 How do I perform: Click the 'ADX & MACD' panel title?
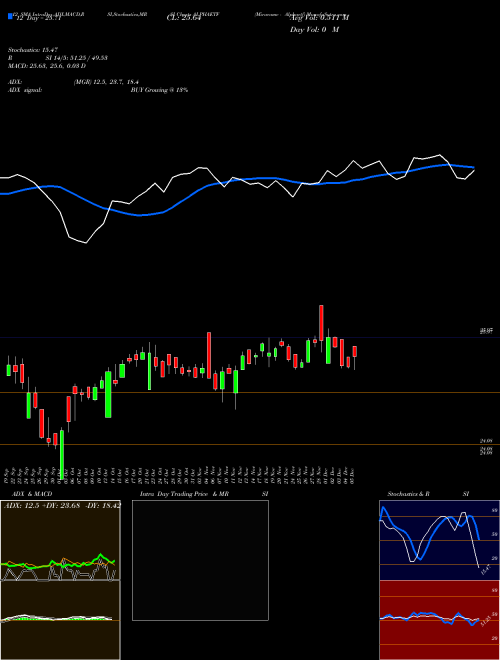[32, 494]
